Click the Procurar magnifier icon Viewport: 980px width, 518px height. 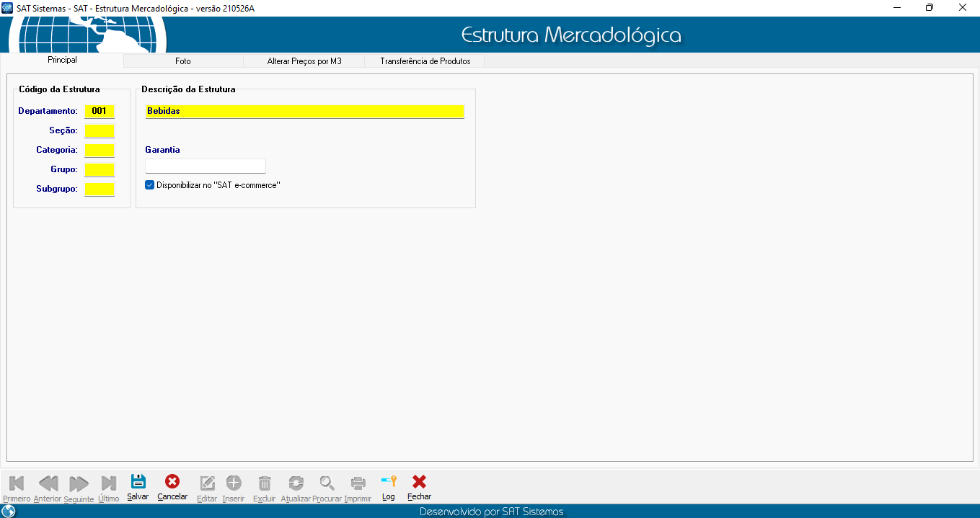327,483
